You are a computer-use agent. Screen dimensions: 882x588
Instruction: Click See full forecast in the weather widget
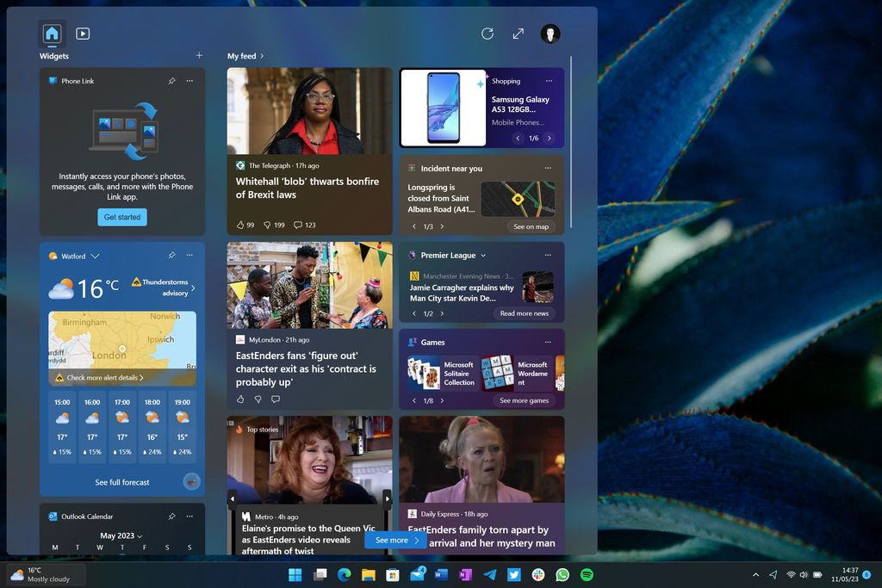point(121,482)
